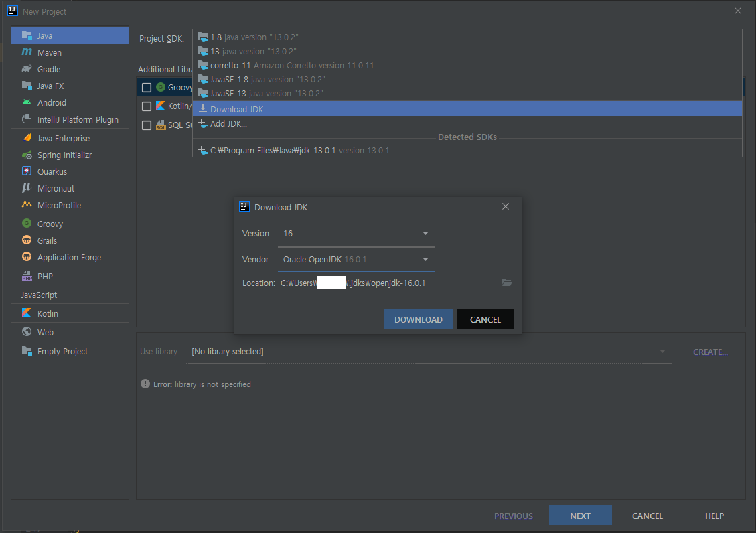Tick the Kotlin/JVM checkbox
The width and height of the screenshot is (756, 533).
147,106
